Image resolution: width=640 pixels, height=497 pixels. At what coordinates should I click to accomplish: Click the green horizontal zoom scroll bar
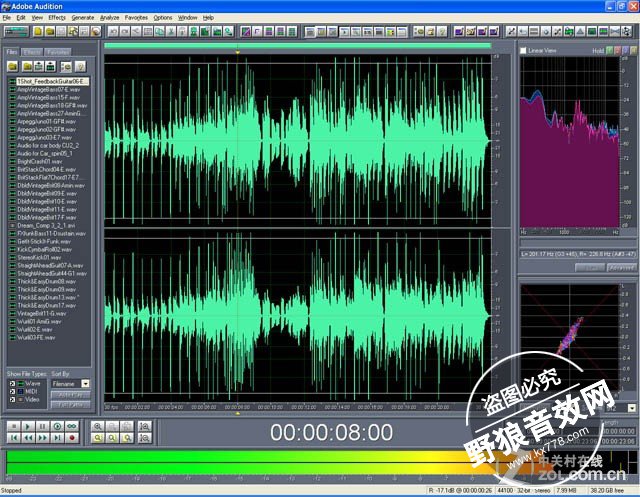(x=298, y=46)
